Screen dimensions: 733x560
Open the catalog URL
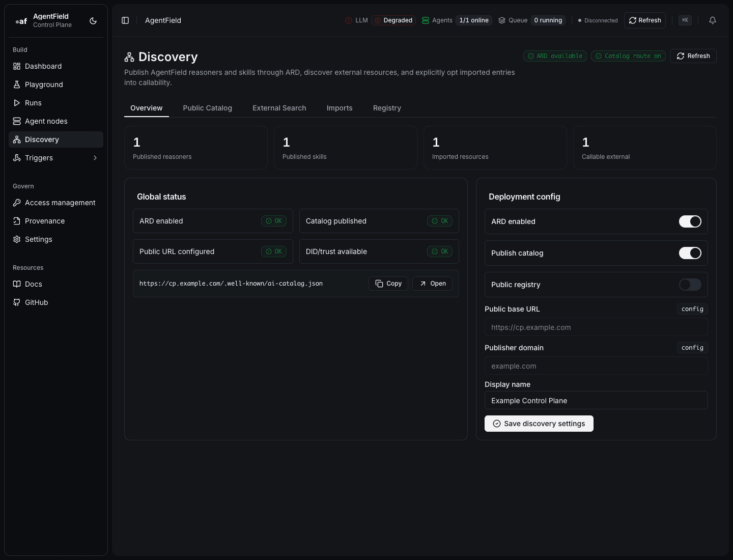[x=433, y=284]
